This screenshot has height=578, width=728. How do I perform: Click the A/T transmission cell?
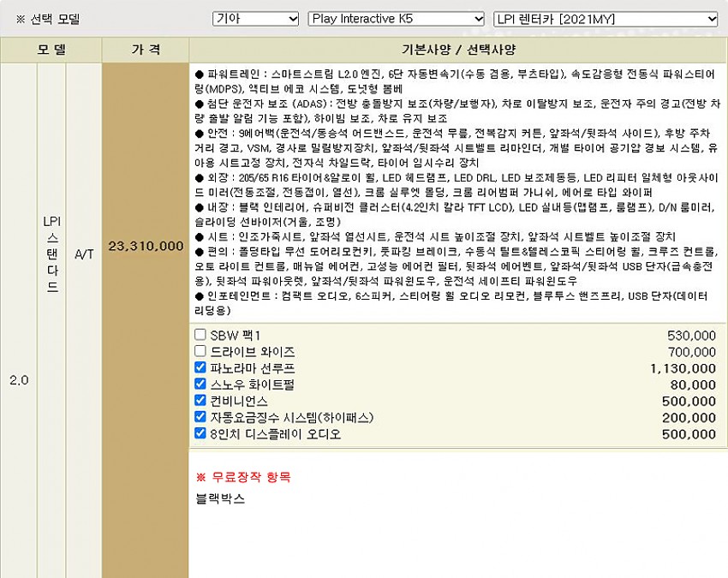[84, 254]
